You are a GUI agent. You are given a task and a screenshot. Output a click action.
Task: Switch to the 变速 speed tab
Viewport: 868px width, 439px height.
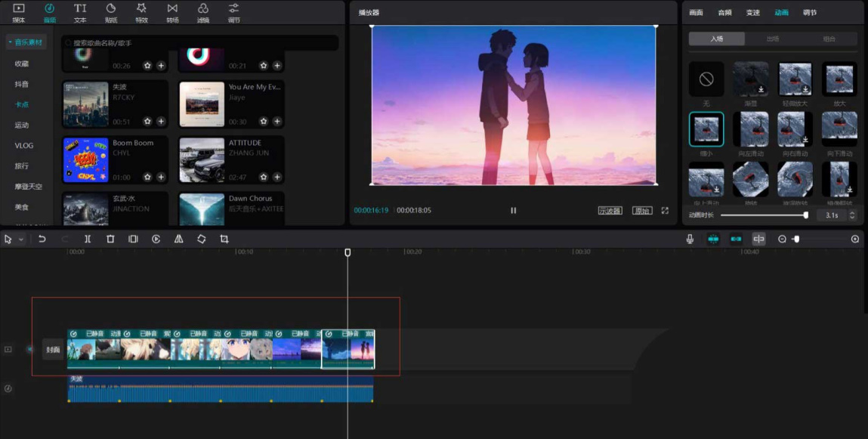point(753,13)
